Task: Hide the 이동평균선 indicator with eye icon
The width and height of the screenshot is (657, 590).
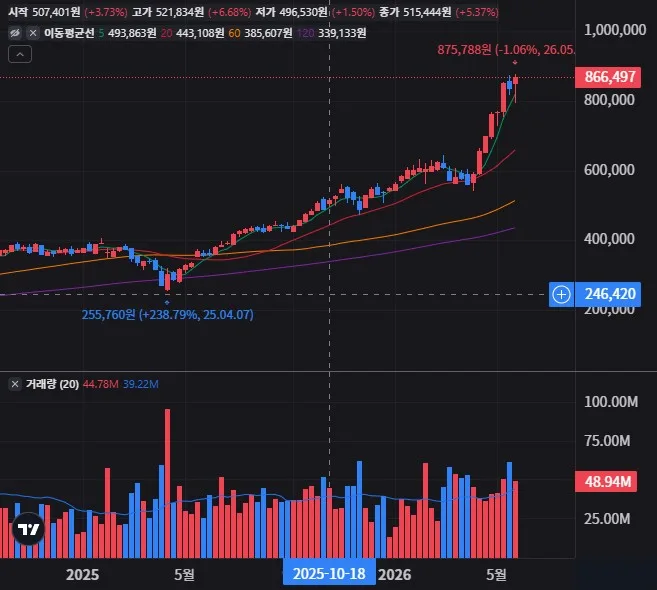Action: (x=15, y=33)
